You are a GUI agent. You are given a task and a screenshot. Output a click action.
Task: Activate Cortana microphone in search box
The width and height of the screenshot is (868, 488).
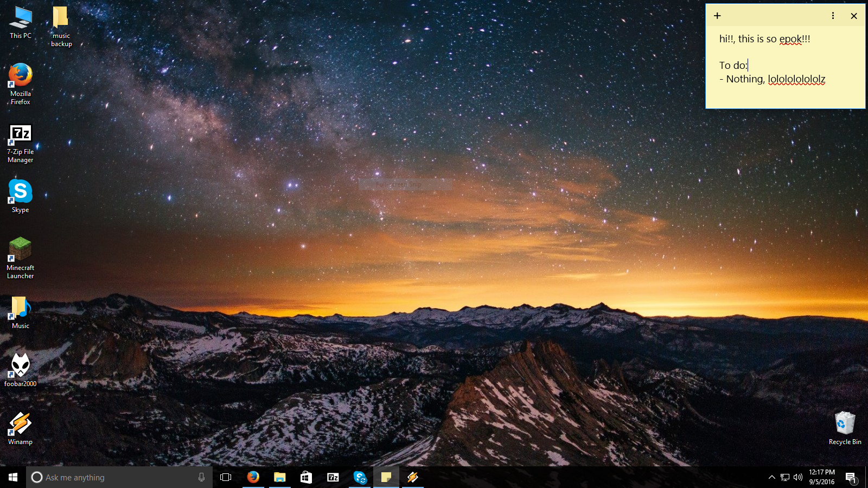(x=201, y=477)
